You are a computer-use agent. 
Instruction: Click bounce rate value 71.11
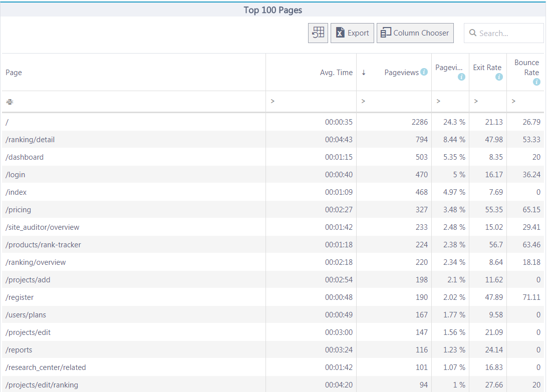(531, 297)
